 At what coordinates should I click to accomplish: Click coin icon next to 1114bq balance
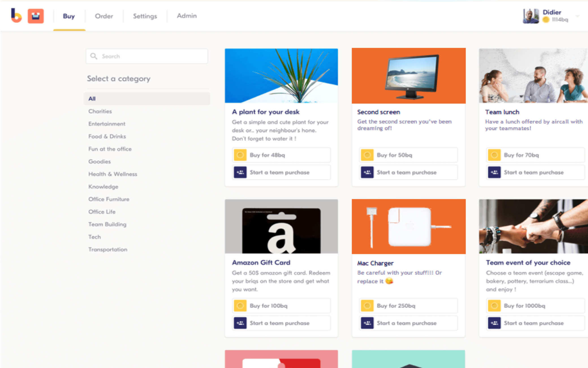(546, 20)
